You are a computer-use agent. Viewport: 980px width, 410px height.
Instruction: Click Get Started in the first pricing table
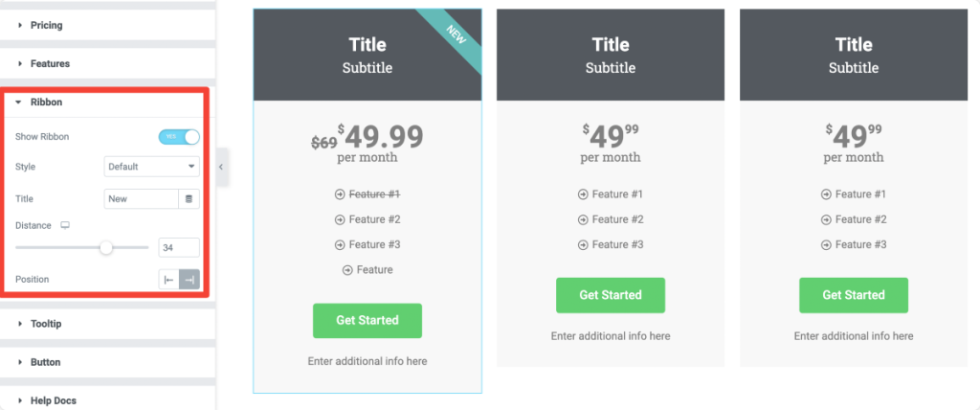tap(367, 320)
